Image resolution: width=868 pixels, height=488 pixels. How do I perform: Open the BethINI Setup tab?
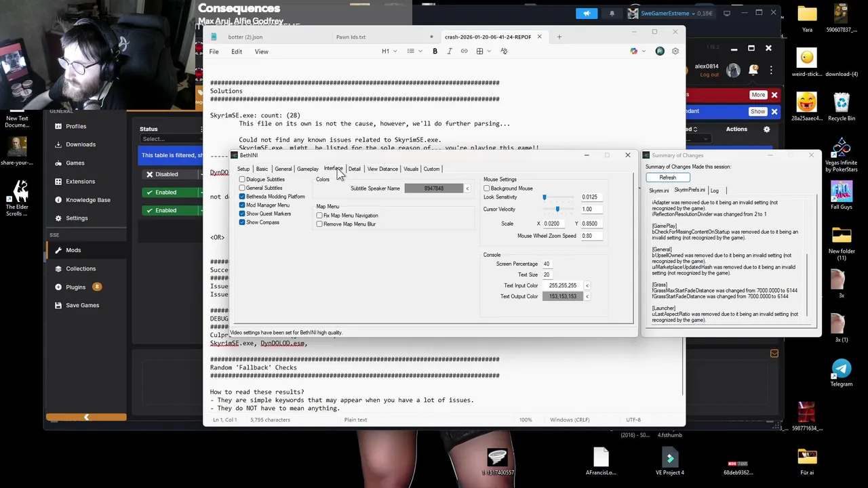tap(243, 169)
